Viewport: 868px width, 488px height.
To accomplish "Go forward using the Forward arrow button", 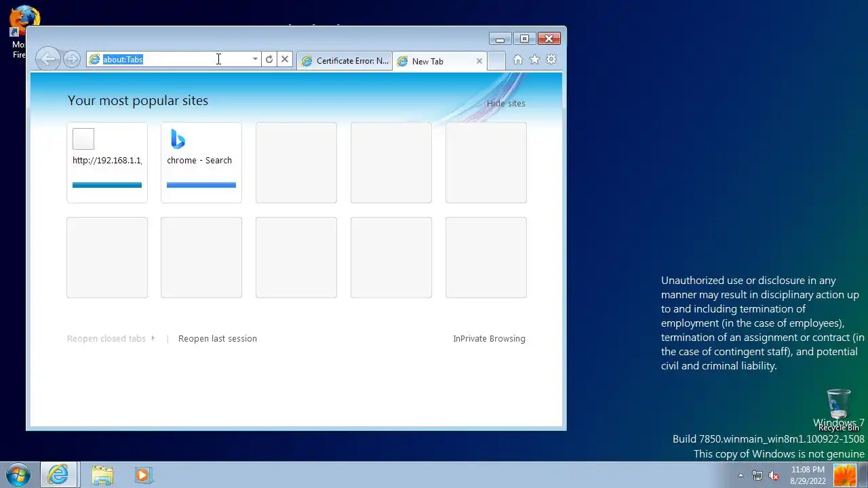I will 71,59.
